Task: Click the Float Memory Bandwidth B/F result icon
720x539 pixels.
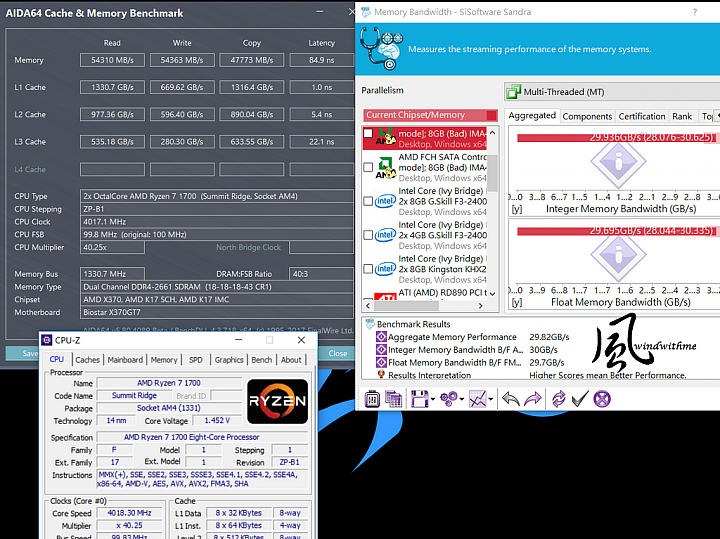Action: point(381,362)
